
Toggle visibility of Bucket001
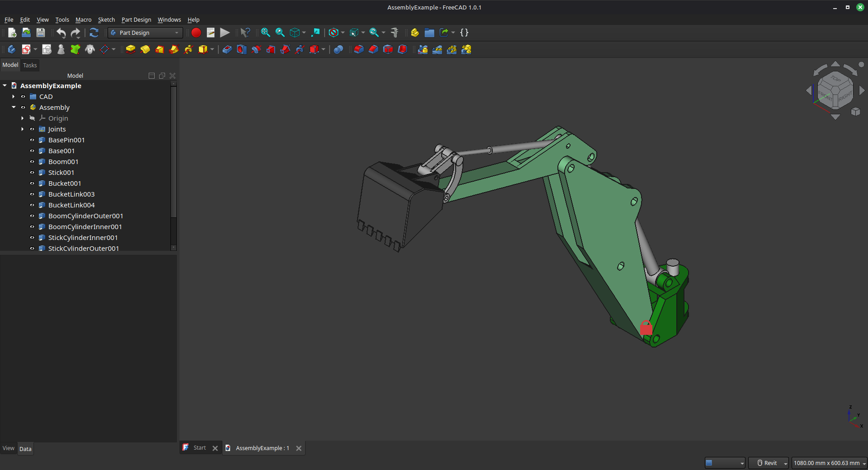click(x=32, y=183)
